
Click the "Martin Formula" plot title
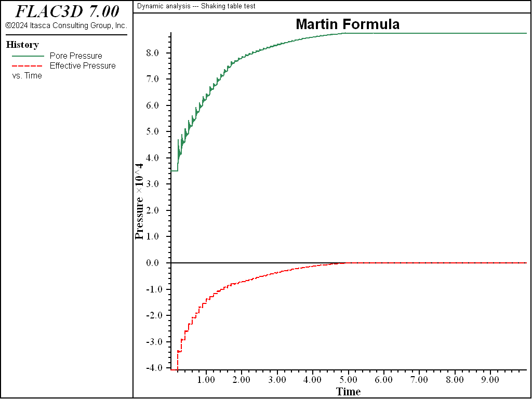pos(348,24)
